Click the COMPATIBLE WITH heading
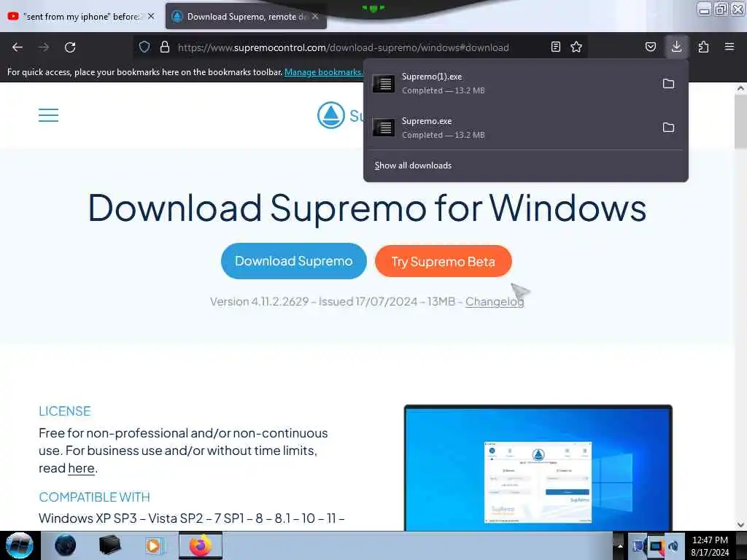The height and width of the screenshot is (560, 747). click(x=94, y=497)
